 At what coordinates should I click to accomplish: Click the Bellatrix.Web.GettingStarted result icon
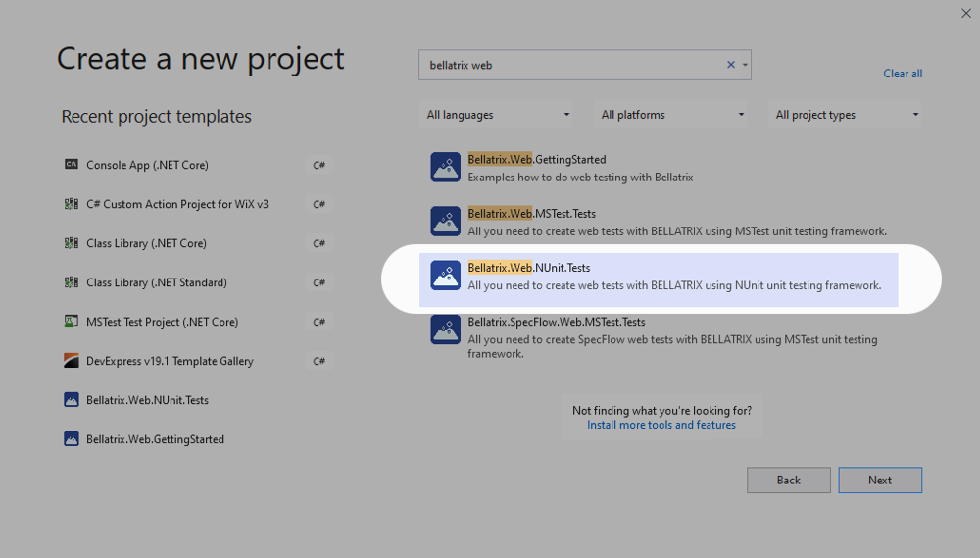445,167
